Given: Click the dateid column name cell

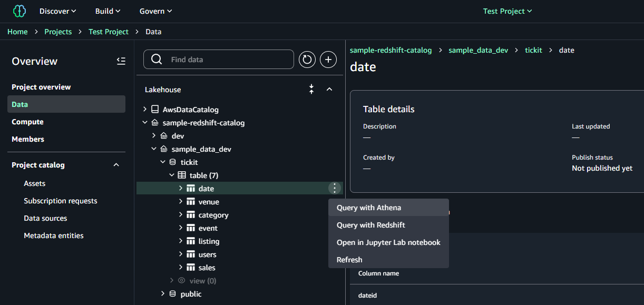Looking at the screenshot, I should tap(367, 296).
